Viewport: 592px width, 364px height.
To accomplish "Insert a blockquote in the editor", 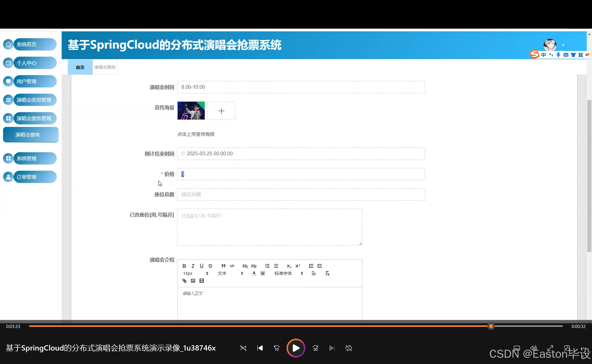I will (x=223, y=266).
